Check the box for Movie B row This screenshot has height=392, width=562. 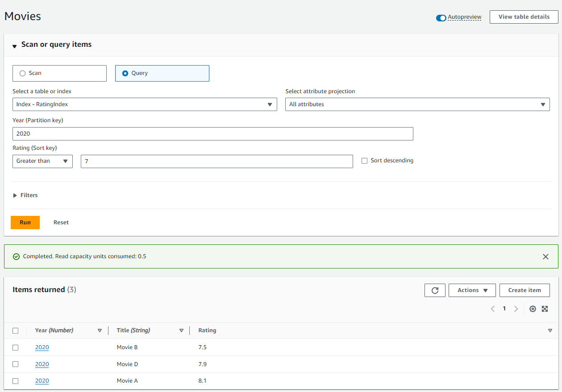(16, 347)
